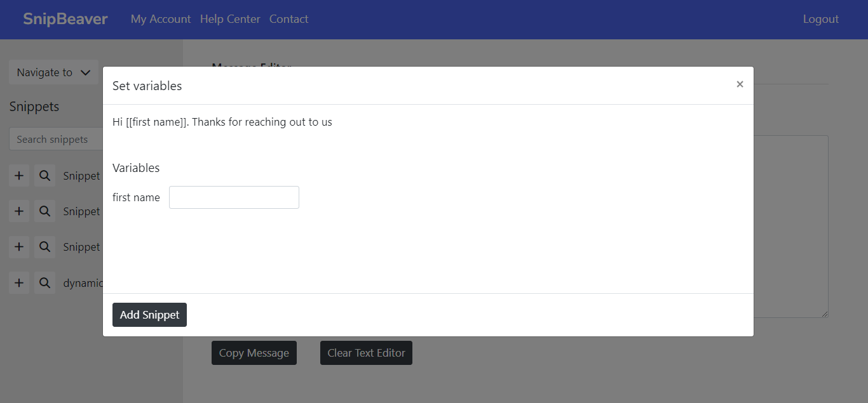Expand the Navigate to dropdown
Viewport: 868px width, 403px height.
coord(53,72)
